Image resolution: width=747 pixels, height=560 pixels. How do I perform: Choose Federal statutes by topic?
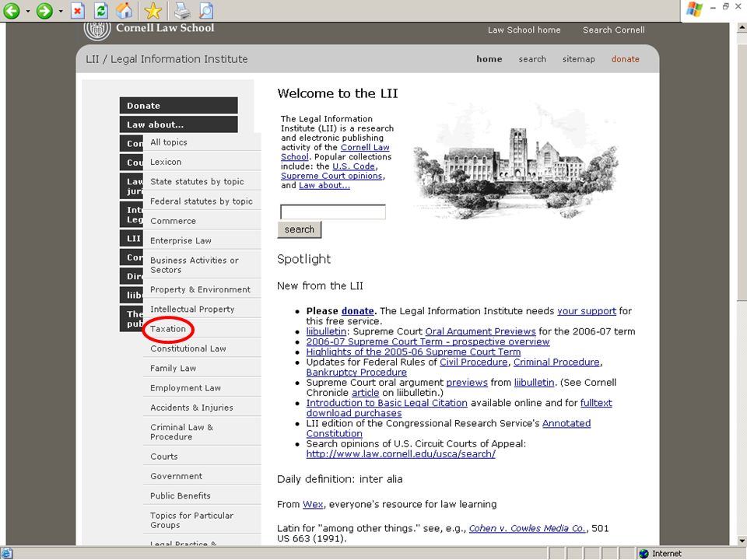(x=202, y=201)
